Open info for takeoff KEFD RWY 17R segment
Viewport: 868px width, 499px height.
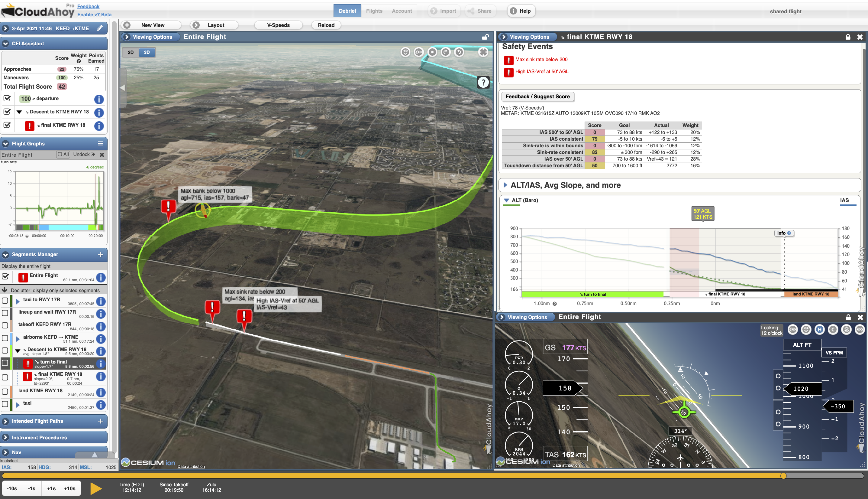(x=101, y=327)
